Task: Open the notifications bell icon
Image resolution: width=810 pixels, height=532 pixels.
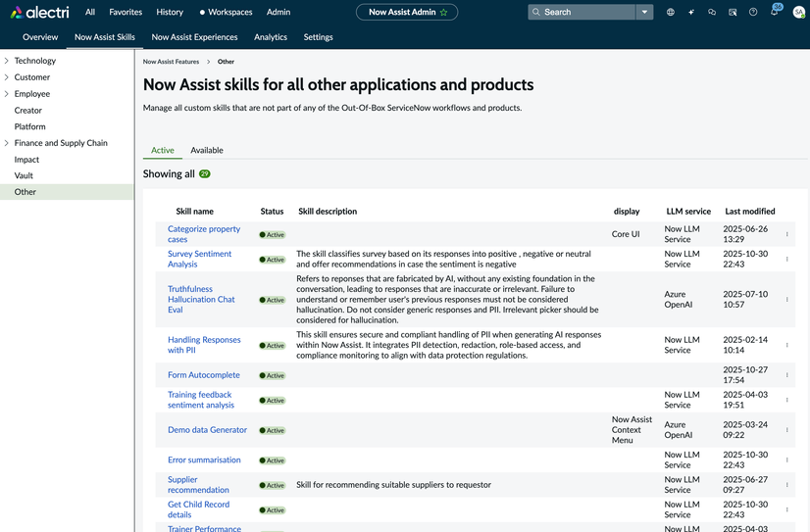Action: click(774, 13)
